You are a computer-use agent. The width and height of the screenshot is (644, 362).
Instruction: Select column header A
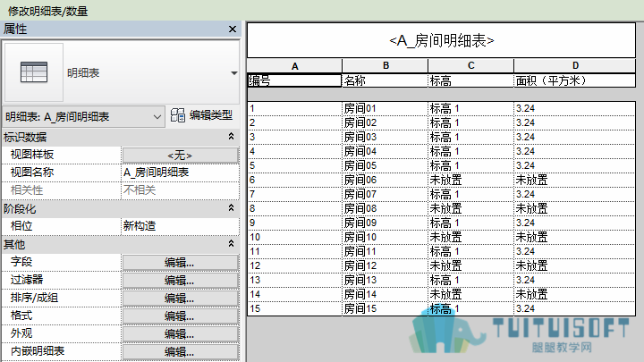[294, 66]
